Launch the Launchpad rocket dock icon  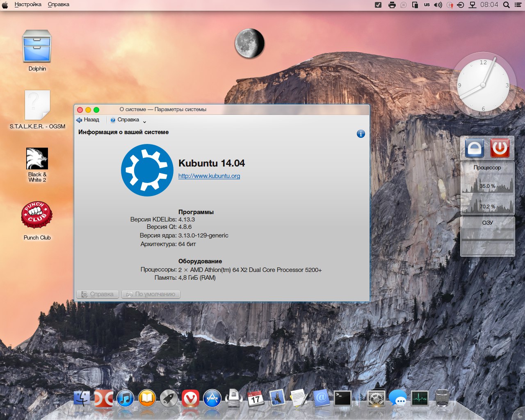[169, 398]
